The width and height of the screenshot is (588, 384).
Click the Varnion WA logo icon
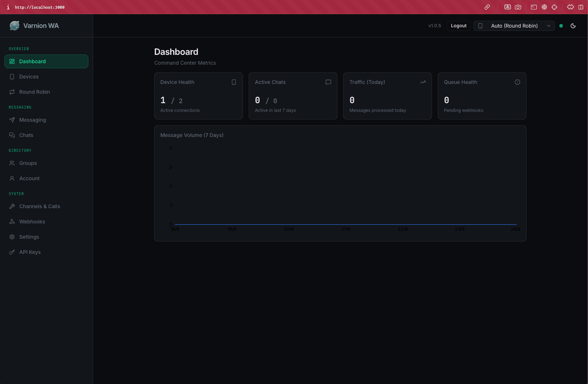point(15,25)
